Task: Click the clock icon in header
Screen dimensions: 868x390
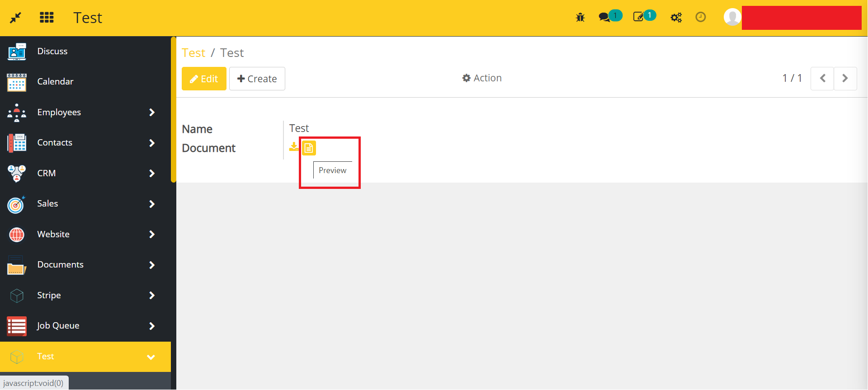Action: tap(700, 17)
